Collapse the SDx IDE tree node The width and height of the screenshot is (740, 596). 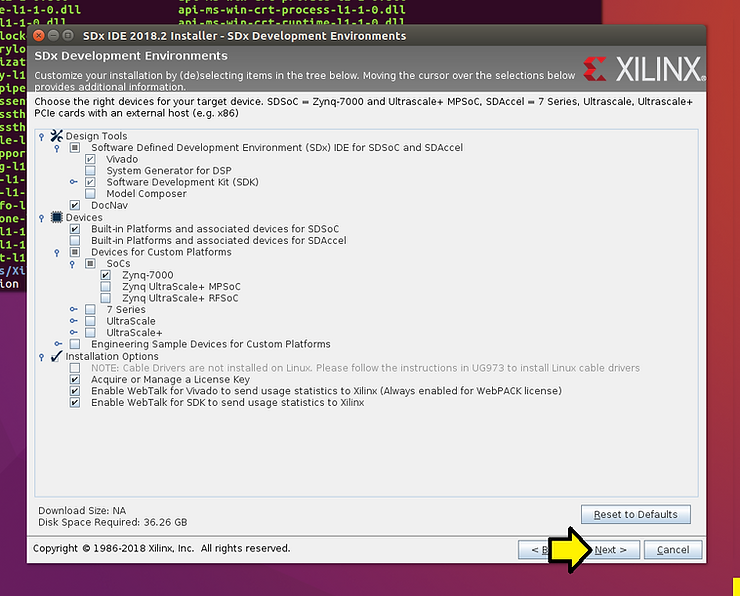pyautogui.click(x=57, y=149)
